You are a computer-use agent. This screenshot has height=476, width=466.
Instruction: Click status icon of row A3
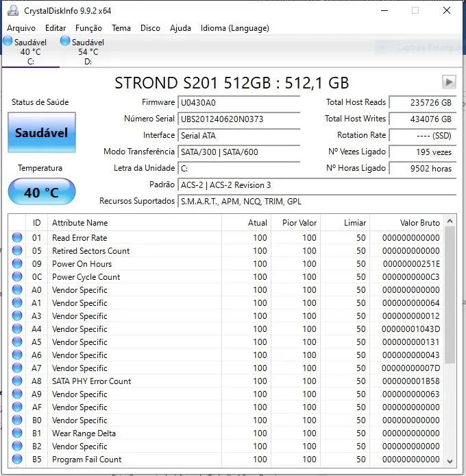click(17, 316)
